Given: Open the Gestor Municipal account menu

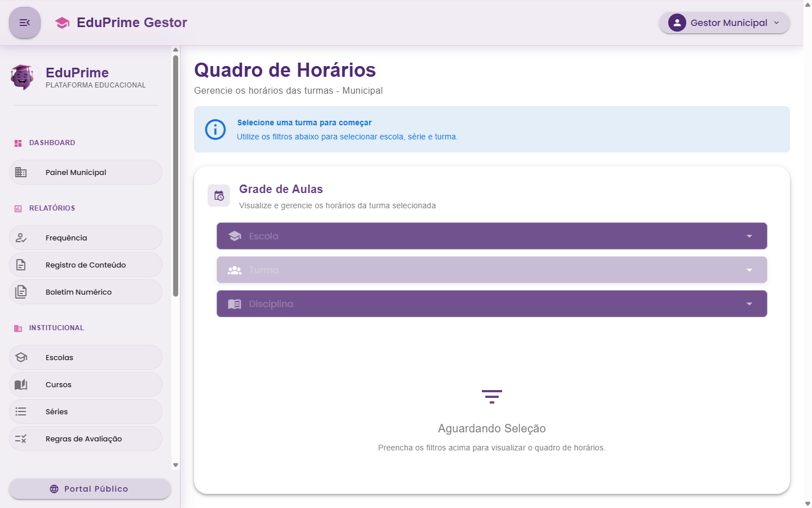Looking at the screenshot, I should click(724, 23).
